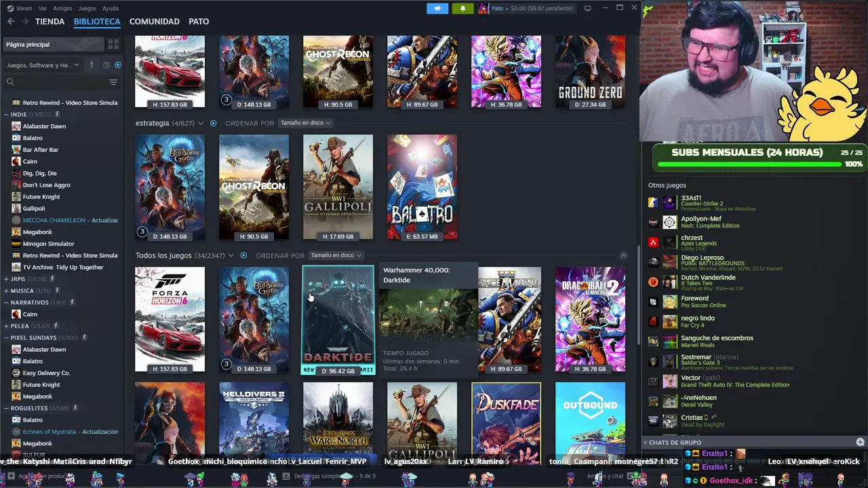Open the Juegos, Software y He... filter dropdown

43,65
